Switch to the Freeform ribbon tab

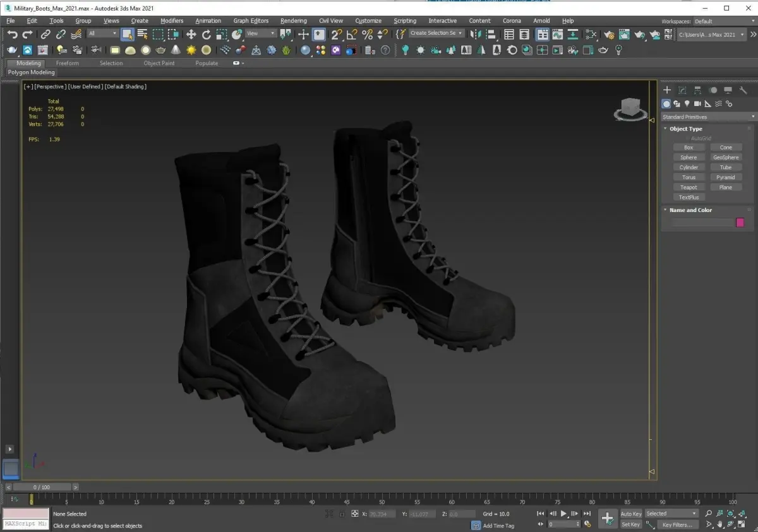tap(68, 63)
